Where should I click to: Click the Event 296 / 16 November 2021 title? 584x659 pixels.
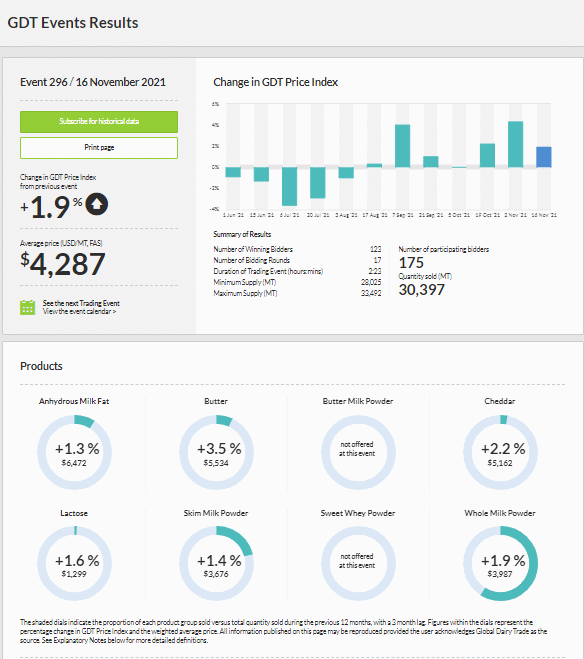point(93,82)
